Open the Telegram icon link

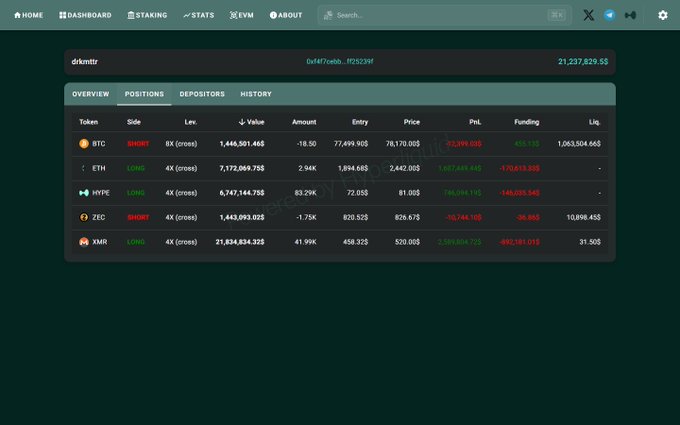[x=609, y=15]
